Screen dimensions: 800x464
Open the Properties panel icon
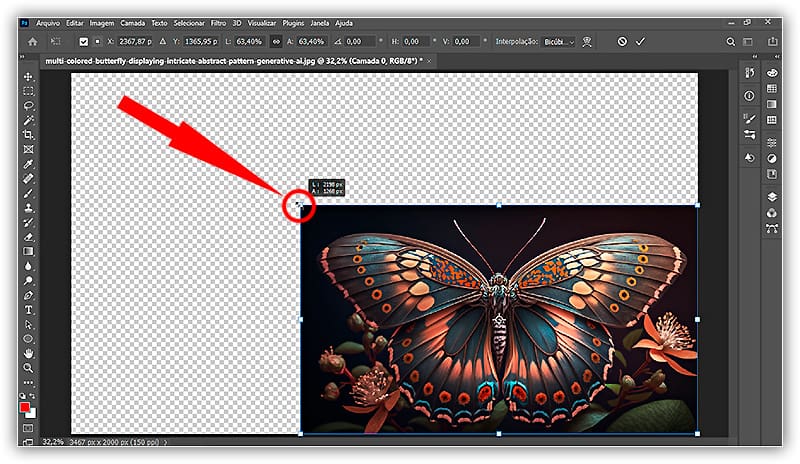772,143
